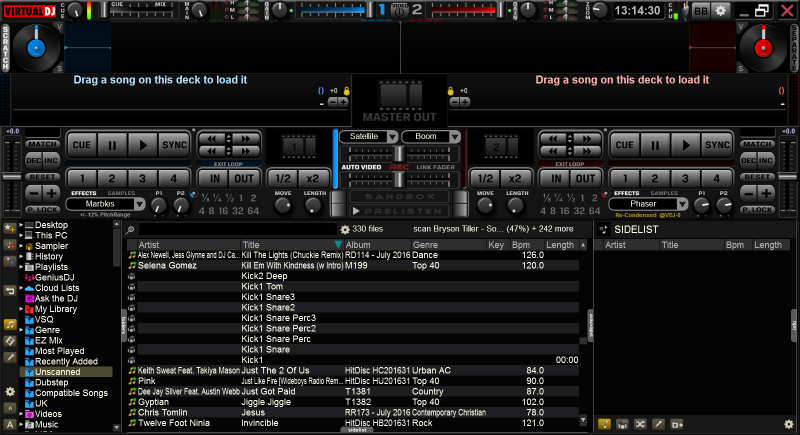
Task: Click the BB button in top bar
Action: (x=701, y=11)
